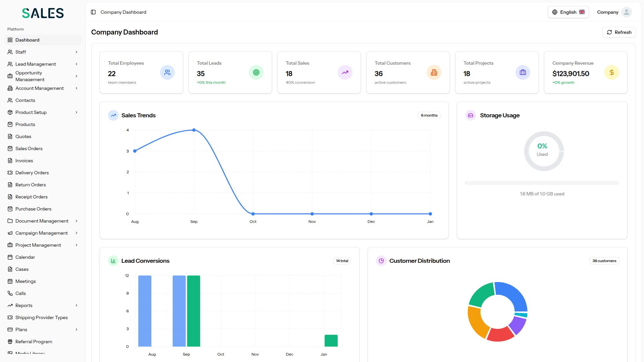644x362 pixels.
Task: Click the Total Leads target icon
Action: [x=256, y=72]
